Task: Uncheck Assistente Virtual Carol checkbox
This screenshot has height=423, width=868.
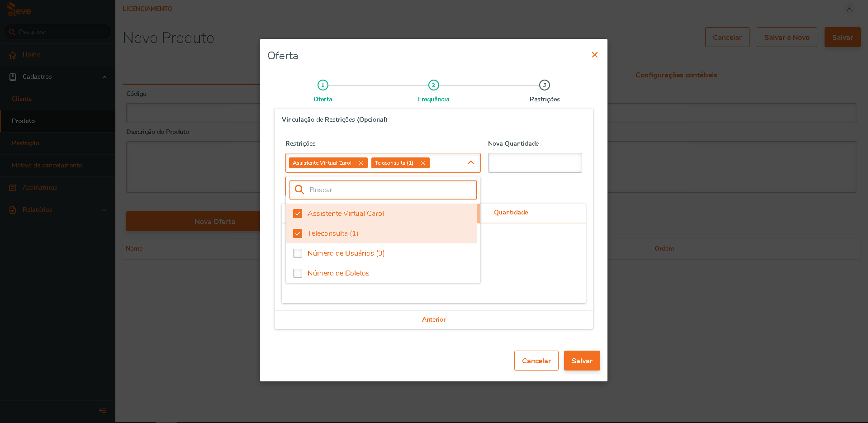Action: [x=298, y=214]
